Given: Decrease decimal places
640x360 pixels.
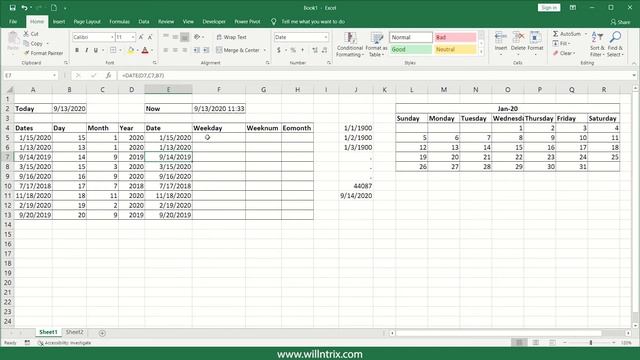Looking at the screenshot, I should [324, 50].
